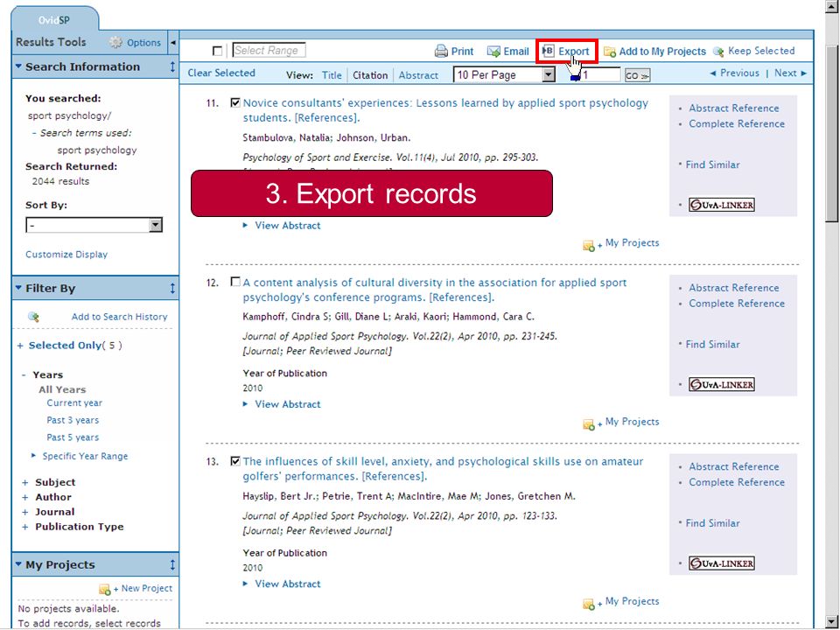
Task: Click the Select Range input field
Action: point(269,51)
